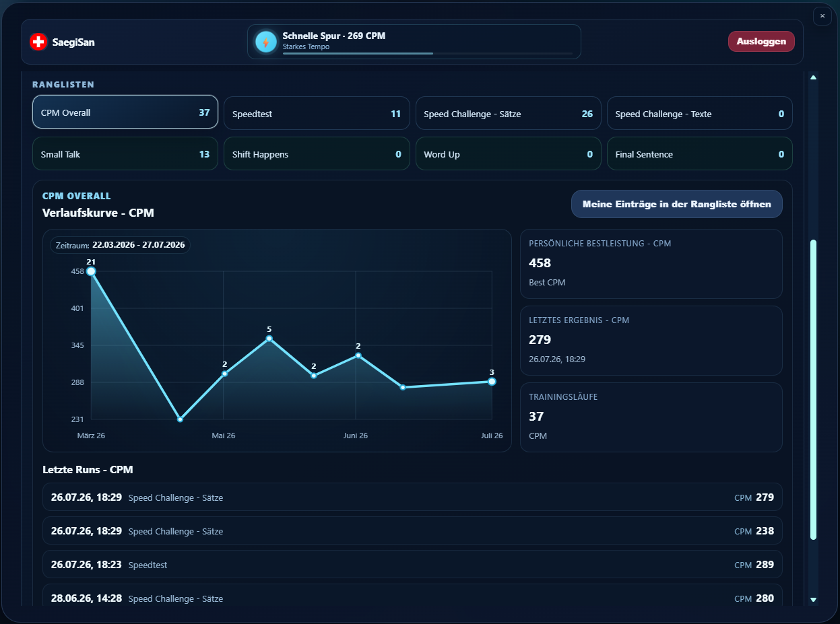Viewport: 840px width, 624px height.
Task: Select the Shift Happens leaderboard tab
Action: pos(317,154)
